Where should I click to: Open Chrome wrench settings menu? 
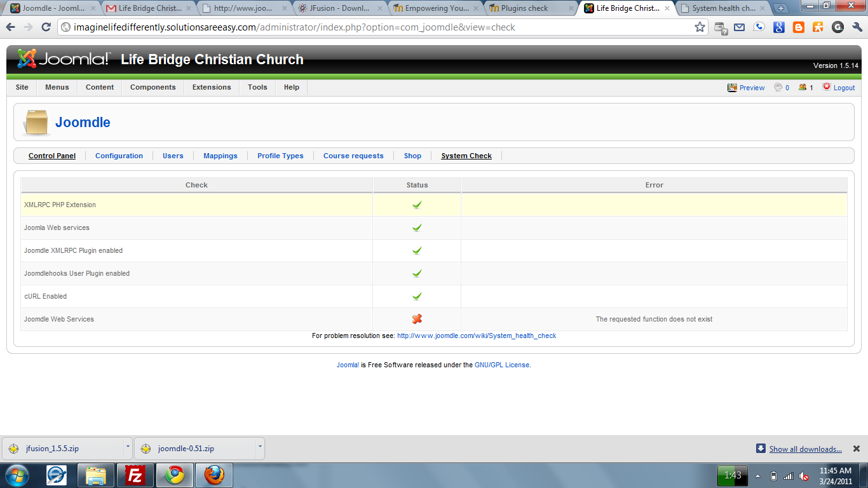857,27
